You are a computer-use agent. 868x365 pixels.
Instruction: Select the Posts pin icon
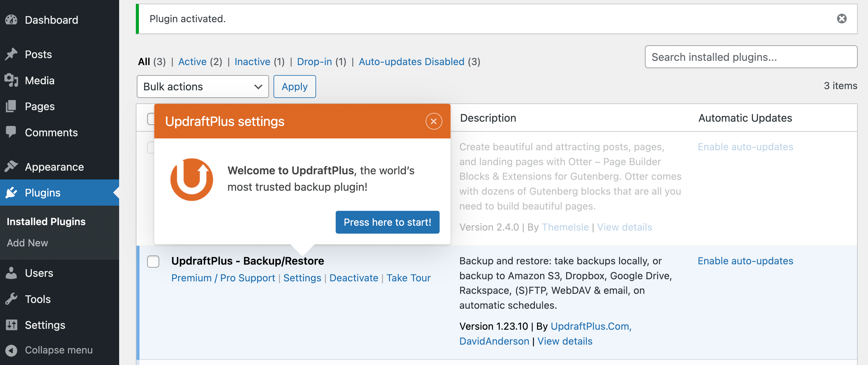pyautogui.click(x=11, y=54)
